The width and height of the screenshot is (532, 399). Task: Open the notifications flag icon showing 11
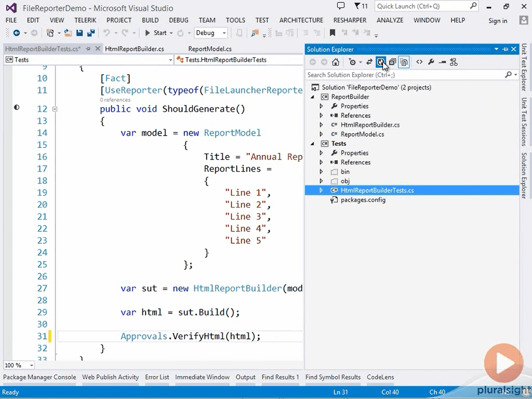point(361,6)
